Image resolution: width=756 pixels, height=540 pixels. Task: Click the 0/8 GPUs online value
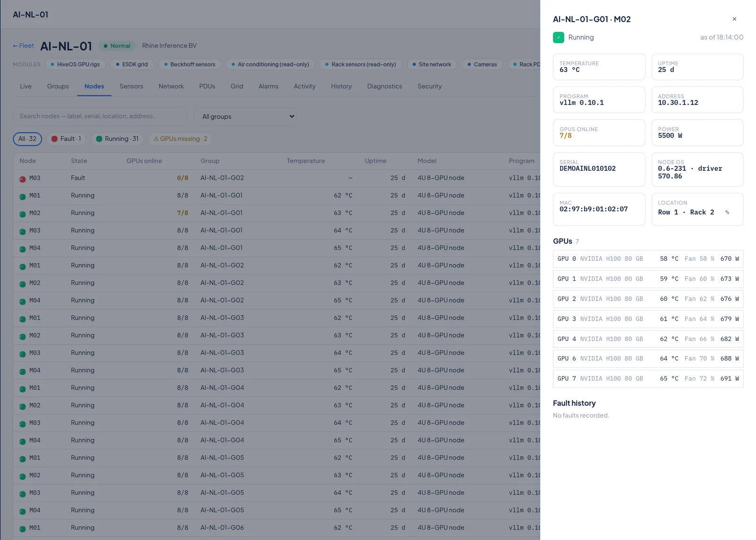click(182, 178)
